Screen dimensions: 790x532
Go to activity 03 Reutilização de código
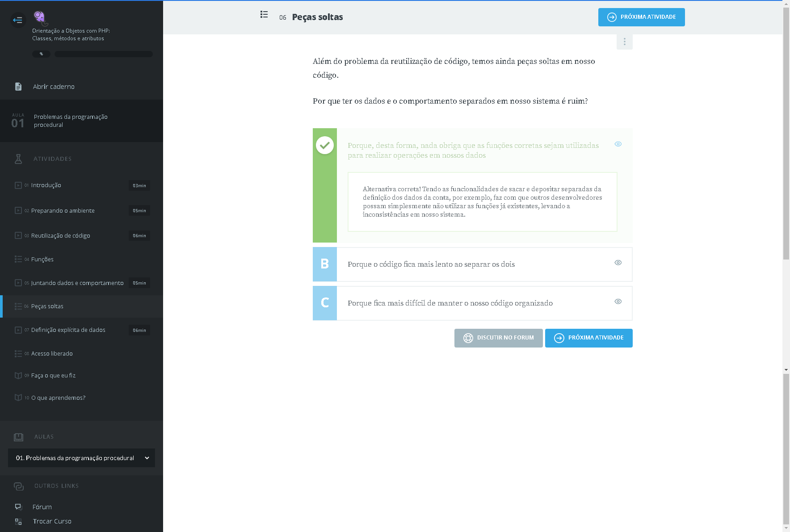click(x=61, y=236)
